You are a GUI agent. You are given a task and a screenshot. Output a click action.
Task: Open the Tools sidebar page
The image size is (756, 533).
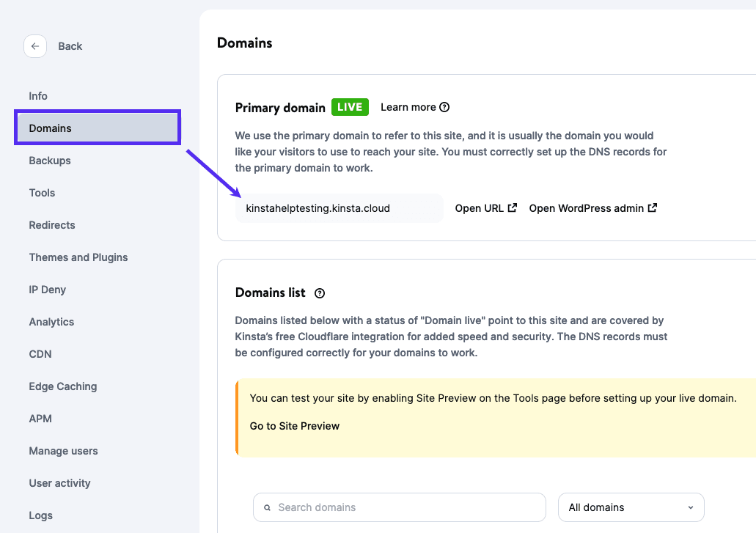pyautogui.click(x=42, y=193)
